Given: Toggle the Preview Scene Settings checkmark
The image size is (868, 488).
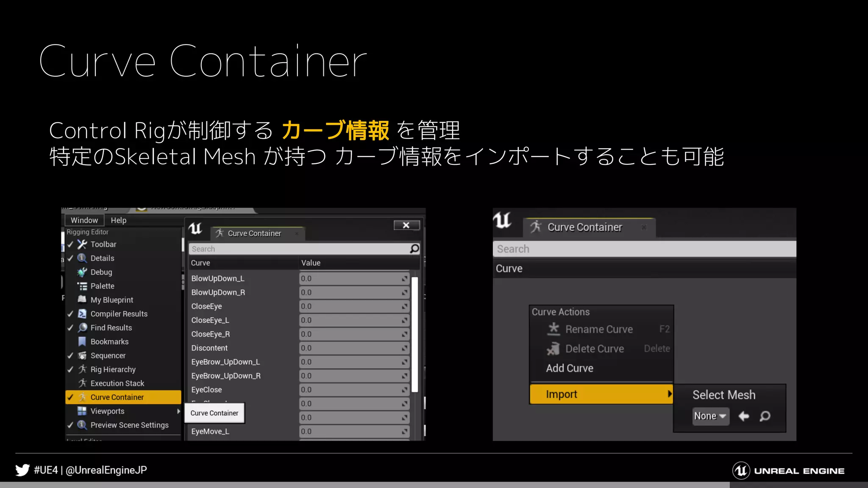Looking at the screenshot, I should [x=70, y=425].
